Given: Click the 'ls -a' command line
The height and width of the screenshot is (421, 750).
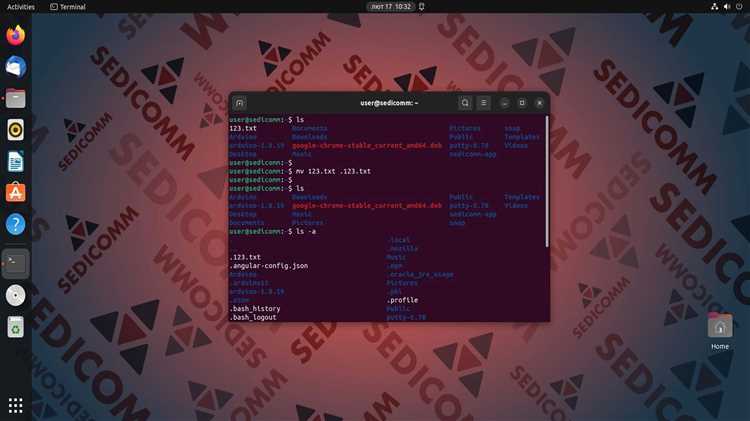Looking at the screenshot, I should click(306, 232).
